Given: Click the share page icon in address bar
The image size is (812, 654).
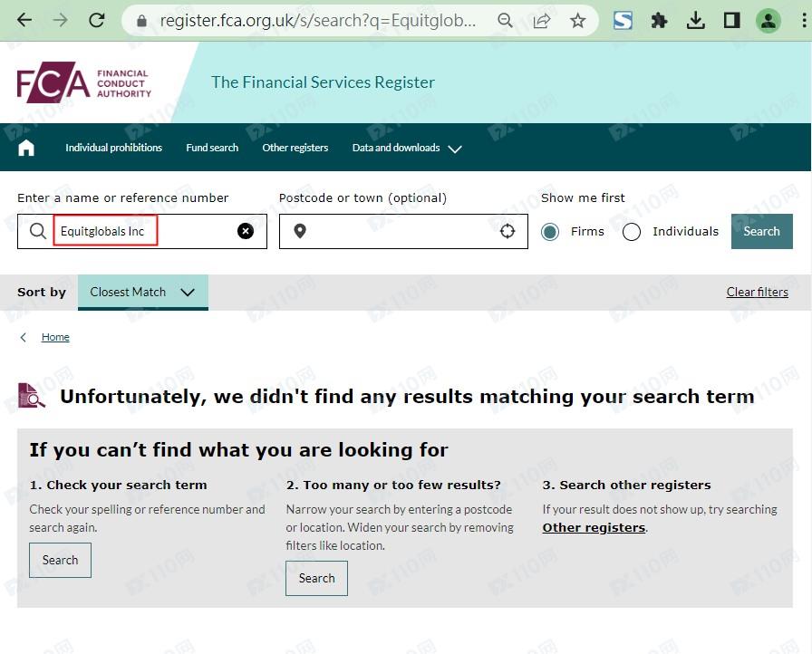Looking at the screenshot, I should [x=542, y=21].
